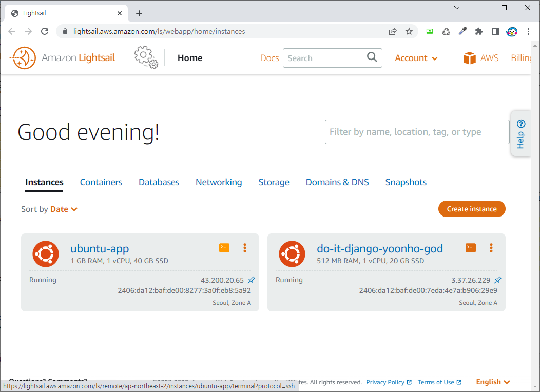
Task: Switch to the Snapshots tab
Action: (406, 182)
